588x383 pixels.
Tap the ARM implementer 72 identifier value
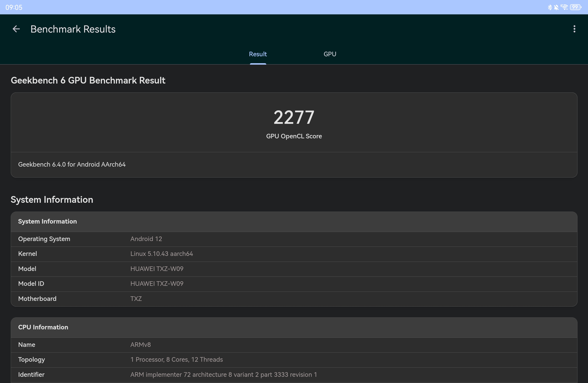point(224,375)
